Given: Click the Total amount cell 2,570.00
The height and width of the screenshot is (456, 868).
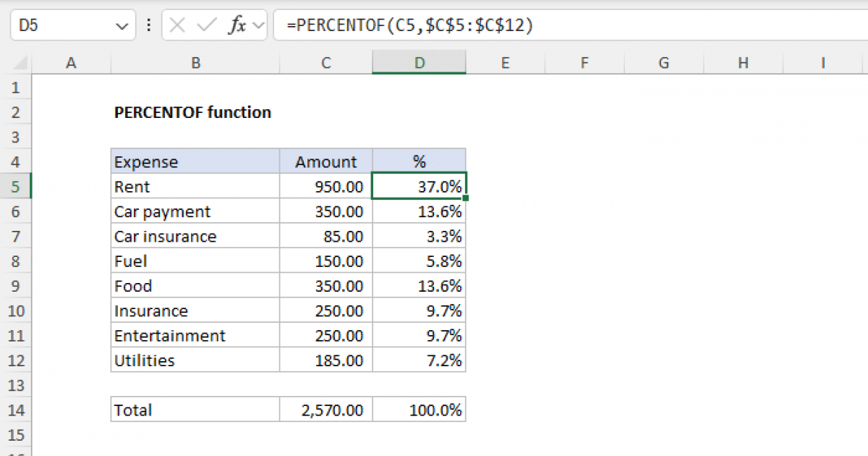Looking at the screenshot, I should 326,410.
